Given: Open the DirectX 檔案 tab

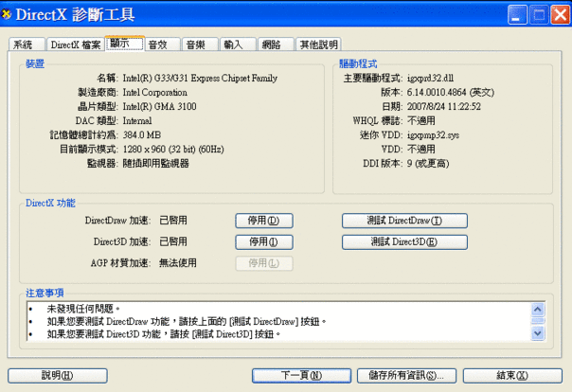Looking at the screenshot, I should [74, 45].
